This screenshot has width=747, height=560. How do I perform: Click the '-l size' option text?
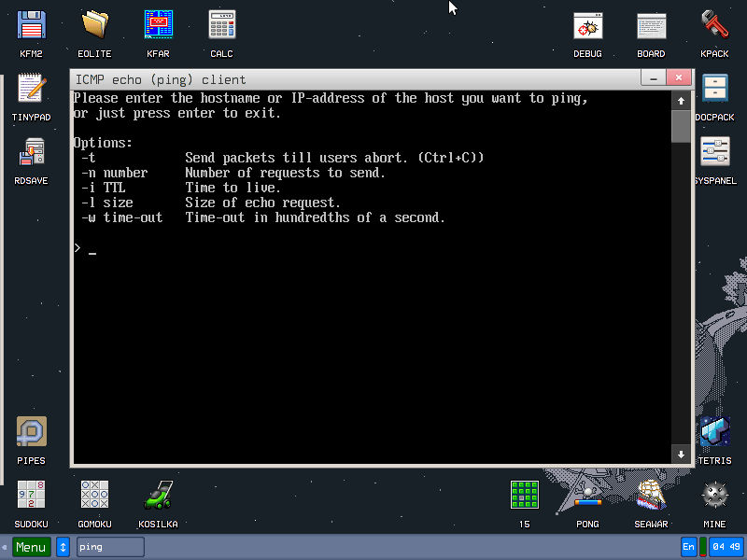(107, 203)
